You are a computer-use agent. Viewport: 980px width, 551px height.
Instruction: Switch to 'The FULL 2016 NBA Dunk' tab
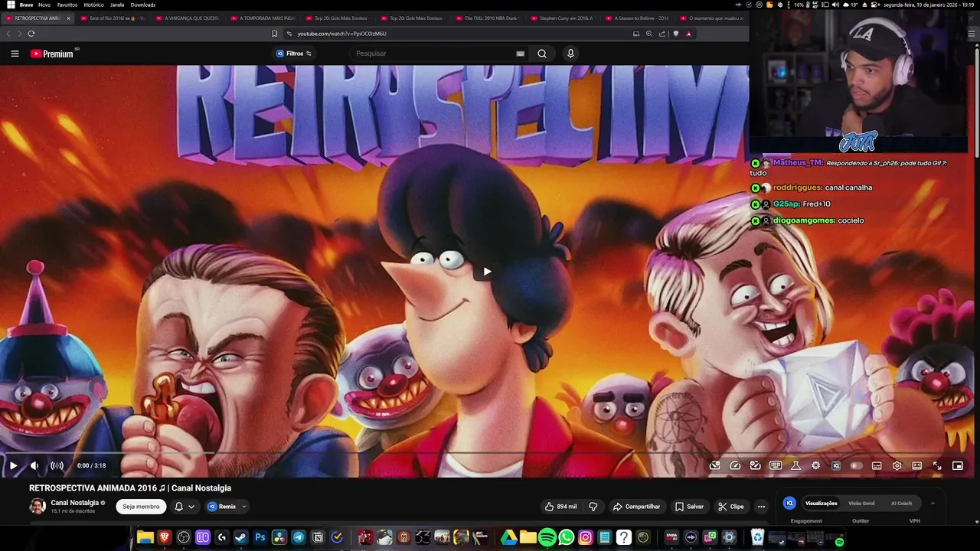coord(487,18)
